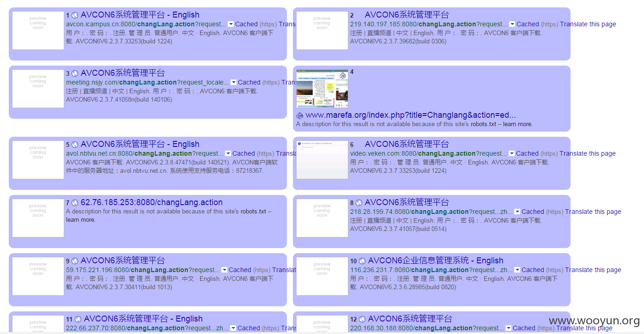Click Cached link for 59.175.221.196 result

[x=240, y=270]
